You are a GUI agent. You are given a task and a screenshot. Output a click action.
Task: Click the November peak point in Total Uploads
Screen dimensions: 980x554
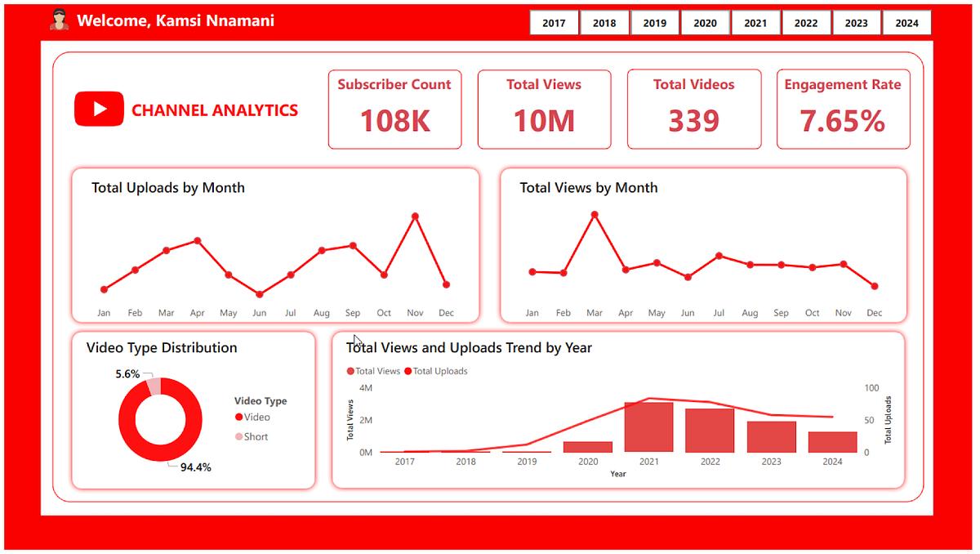[415, 217]
